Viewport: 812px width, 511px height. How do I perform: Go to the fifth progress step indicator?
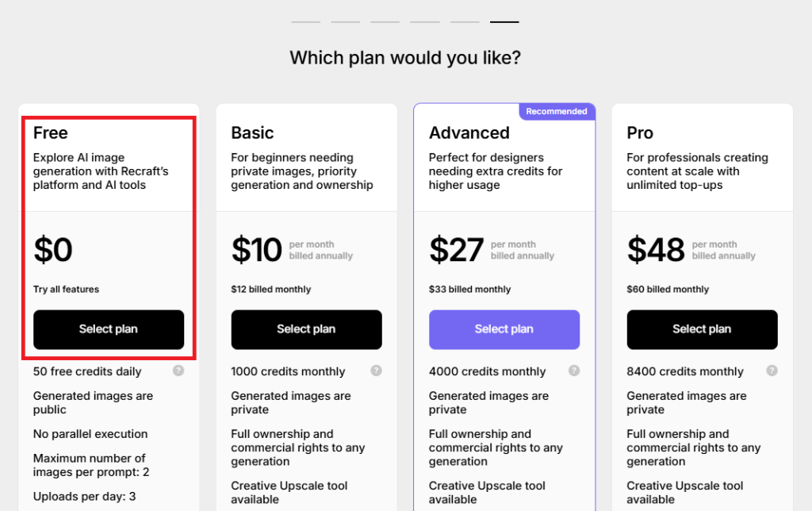tap(465, 21)
